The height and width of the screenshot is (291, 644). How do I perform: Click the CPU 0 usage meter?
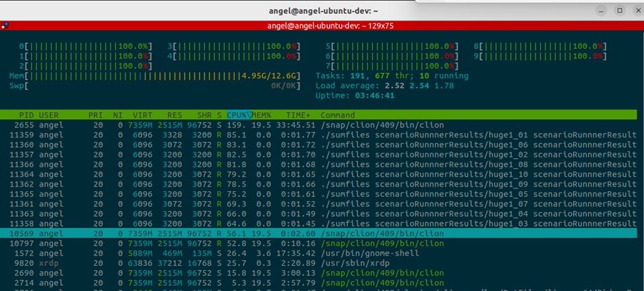(x=86, y=46)
